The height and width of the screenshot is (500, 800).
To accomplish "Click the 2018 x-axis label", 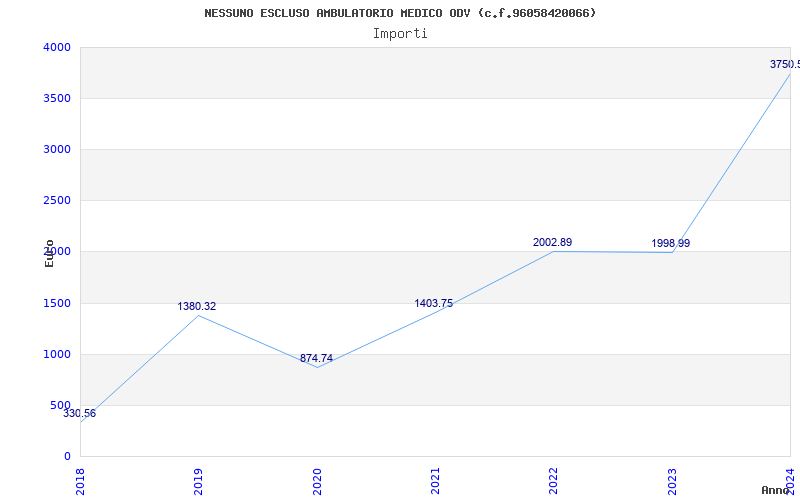I will pyautogui.click(x=80, y=482).
